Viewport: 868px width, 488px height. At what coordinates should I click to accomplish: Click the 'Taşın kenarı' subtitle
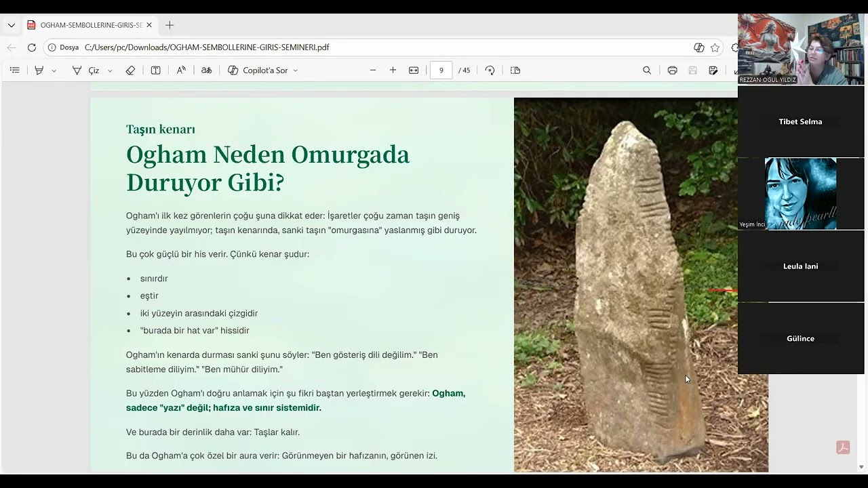pos(161,129)
